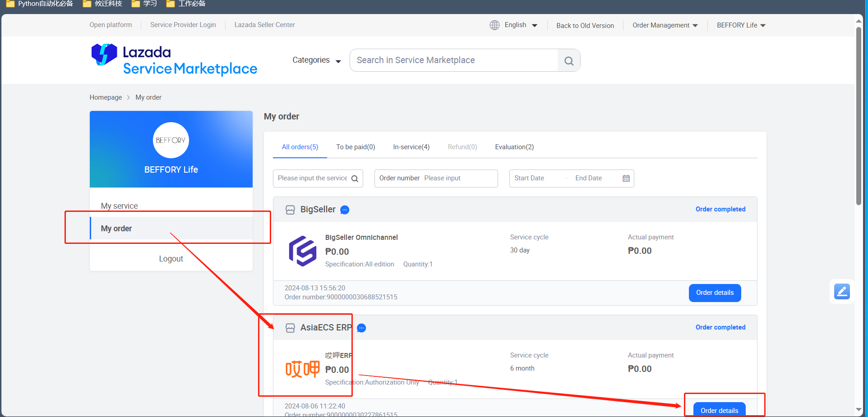Click the 'Please input the service' field
This screenshot has width=868, height=417.
(x=318, y=179)
